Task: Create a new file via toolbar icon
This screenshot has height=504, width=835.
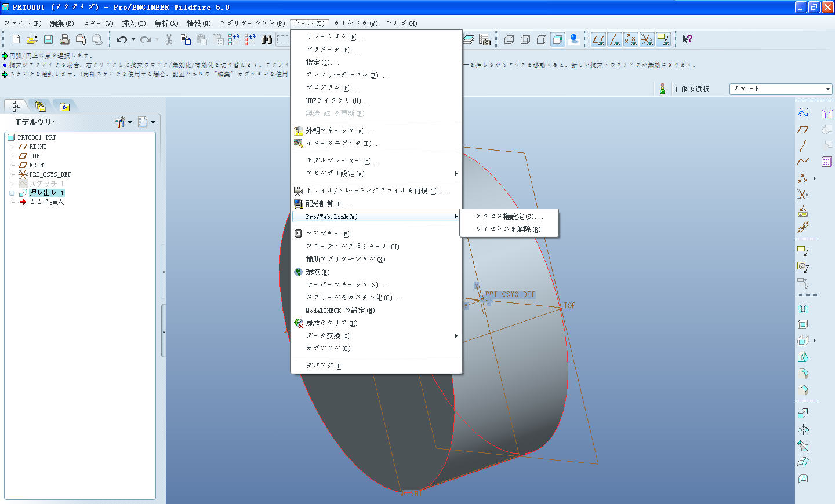Action: 16,39
